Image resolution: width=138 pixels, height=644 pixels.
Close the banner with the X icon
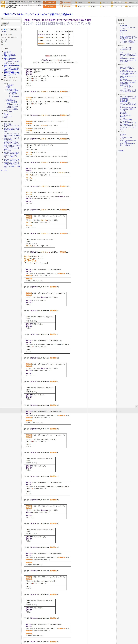tap(136, 406)
